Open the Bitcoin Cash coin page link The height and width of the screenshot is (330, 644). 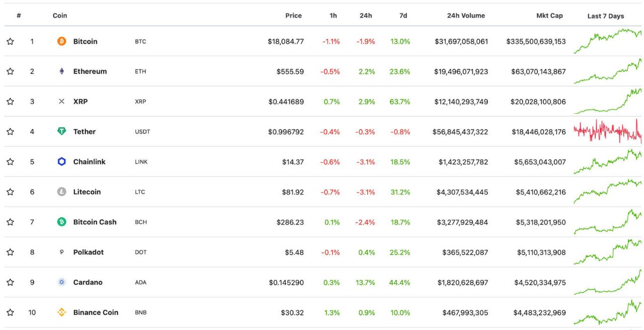tap(95, 222)
